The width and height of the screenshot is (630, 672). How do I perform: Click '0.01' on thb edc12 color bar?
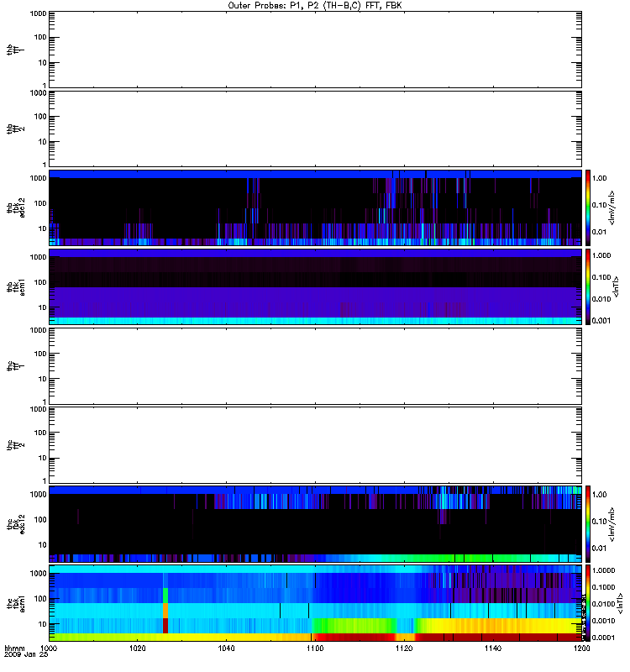tap(599, 232)
